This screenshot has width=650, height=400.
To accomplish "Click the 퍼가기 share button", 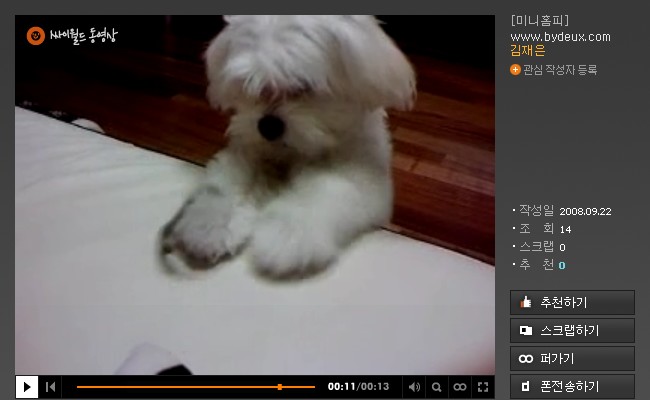I will tap(572, 359).
